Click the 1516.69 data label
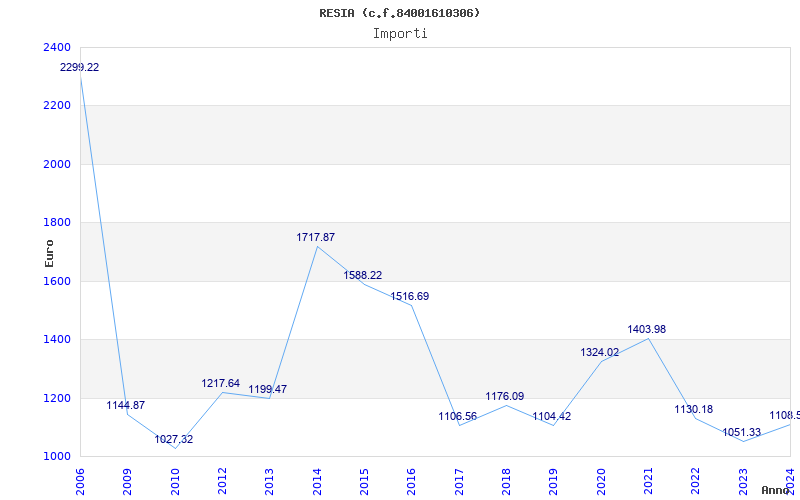 [x=410, y=296]
